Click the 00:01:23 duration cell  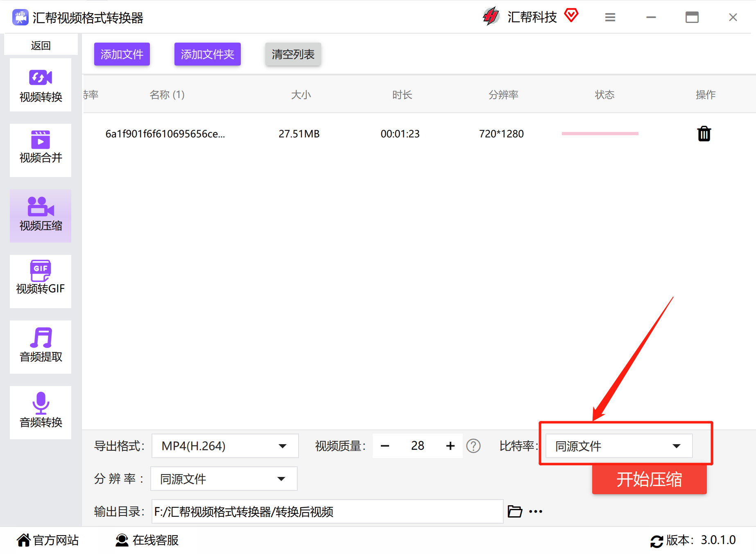(x=400, y=134)
